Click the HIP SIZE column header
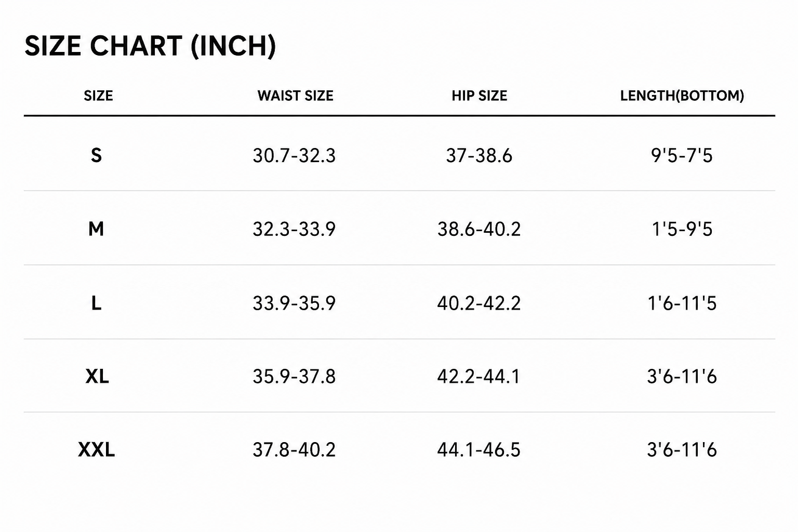The width and height of the screenshot is (798, 532). 479,96
